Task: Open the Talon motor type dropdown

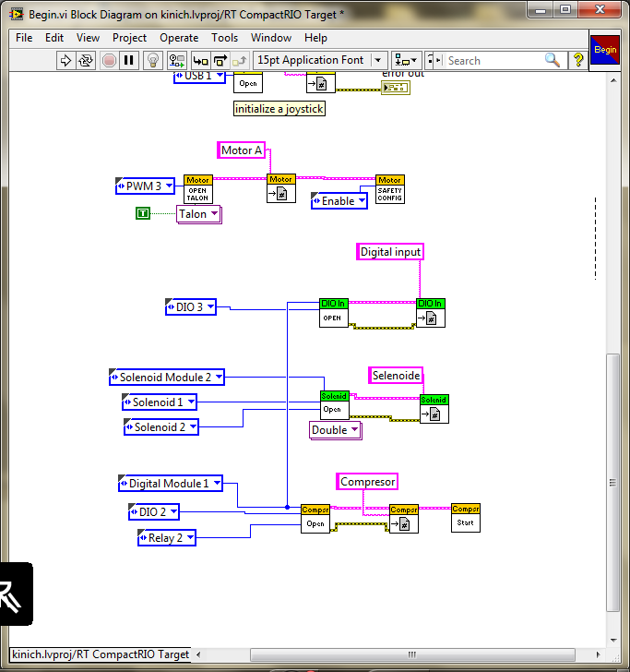Action: pos(215,214)
